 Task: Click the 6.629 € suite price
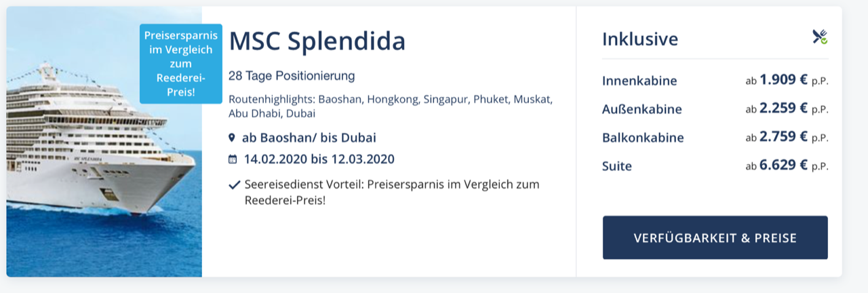point(783,165)
